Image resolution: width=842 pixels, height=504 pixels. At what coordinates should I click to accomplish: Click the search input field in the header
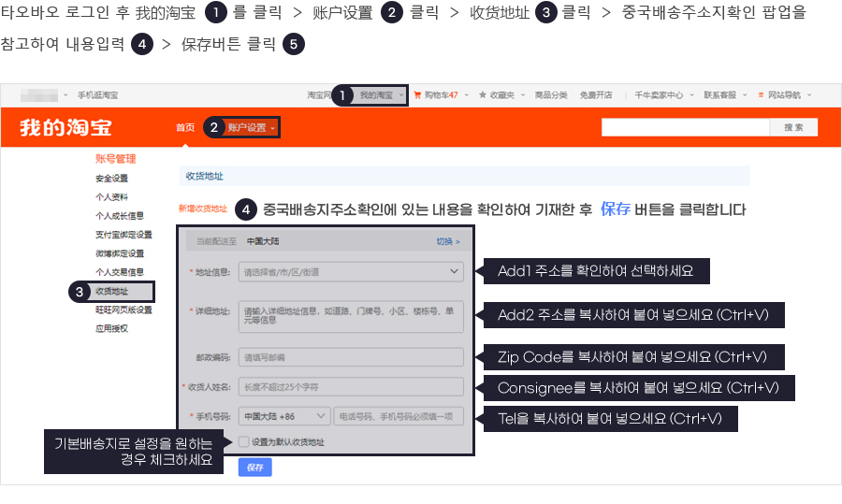(685, 127)
